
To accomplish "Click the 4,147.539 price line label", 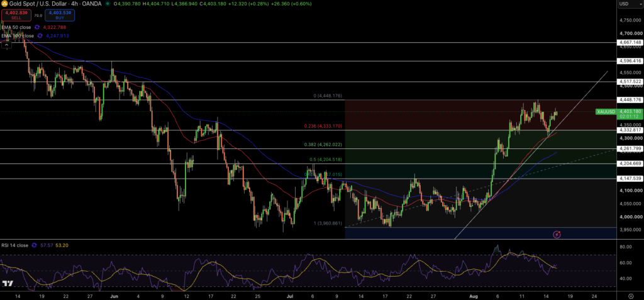I will coord(630,179).
